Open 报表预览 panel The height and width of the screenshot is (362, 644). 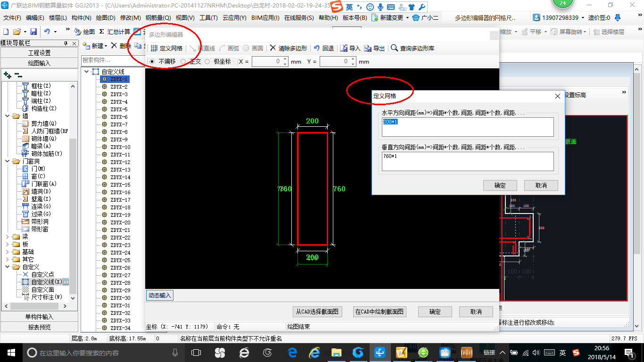(39, 327)
